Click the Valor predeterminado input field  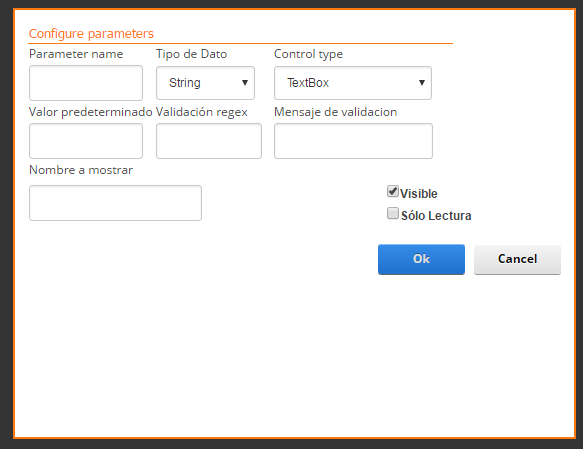(86, 141)
